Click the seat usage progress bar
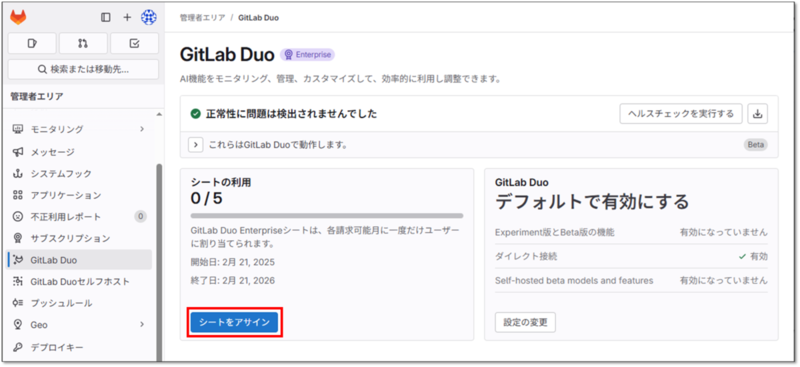 click(327, 216)
